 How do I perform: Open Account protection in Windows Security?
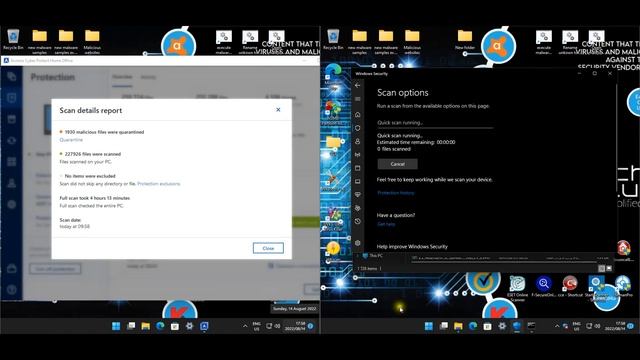(358, 141)
